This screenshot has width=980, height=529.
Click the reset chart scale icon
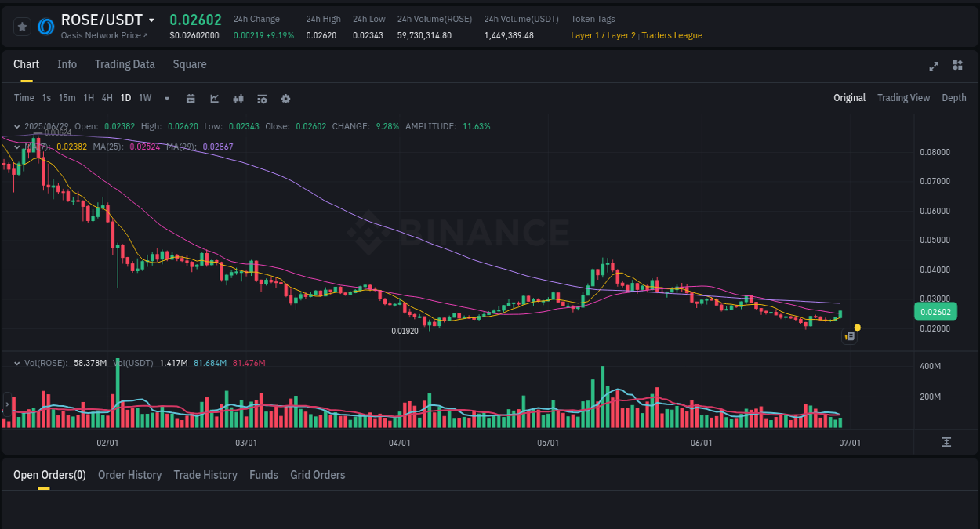tap(946, 443)
